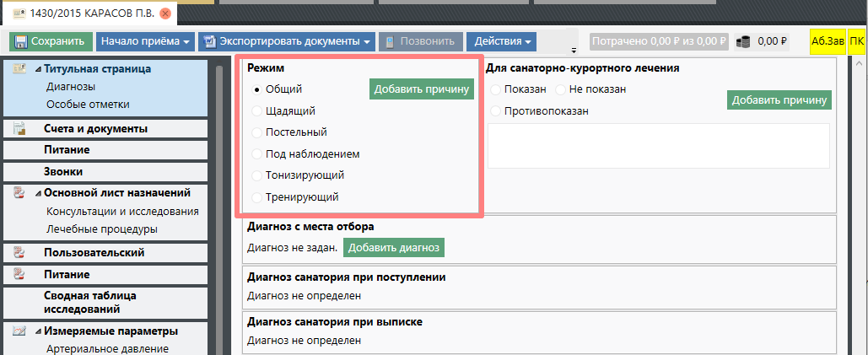
Task: Choose the Постельный regime option
Action: pos(257,132)
